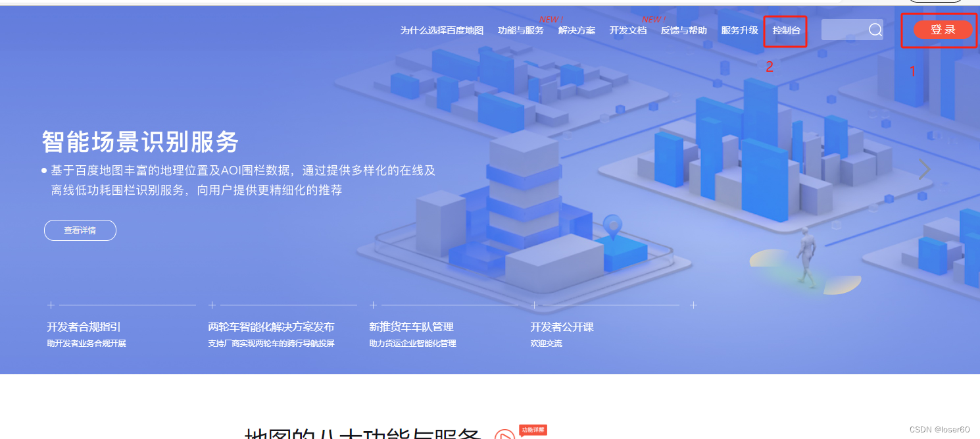Click 助开发者业务合规开展 subtitle
This screenshot has height=439, width=980.
(86, 344)
